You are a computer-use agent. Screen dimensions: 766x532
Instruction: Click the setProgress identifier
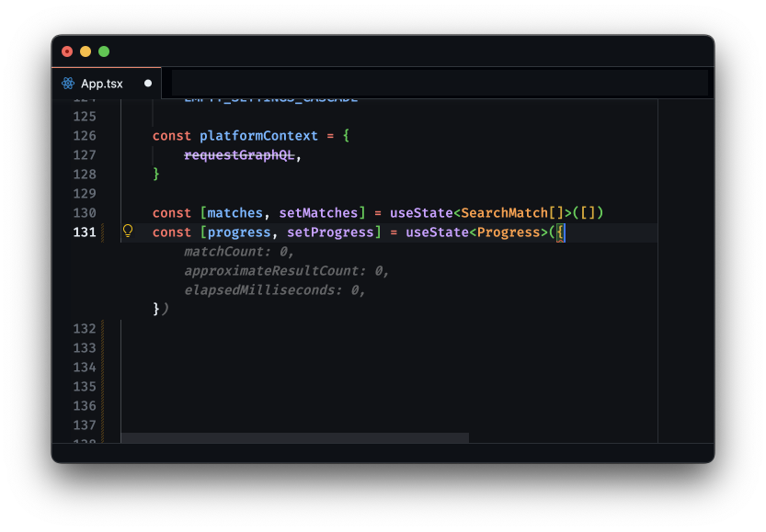[x=330, y=232]
